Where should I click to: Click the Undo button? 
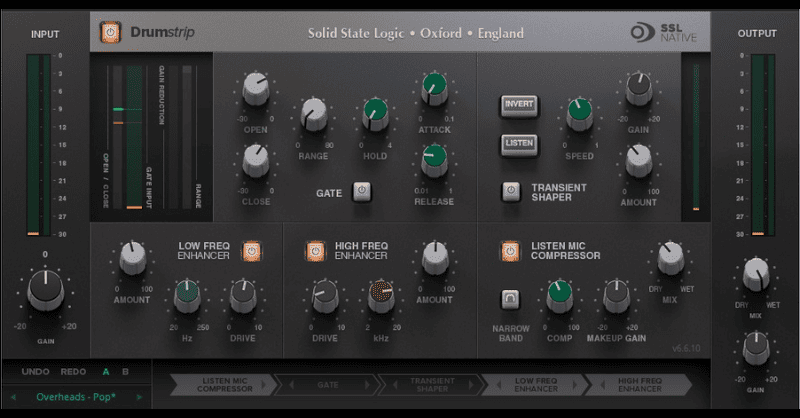point(35,372)
